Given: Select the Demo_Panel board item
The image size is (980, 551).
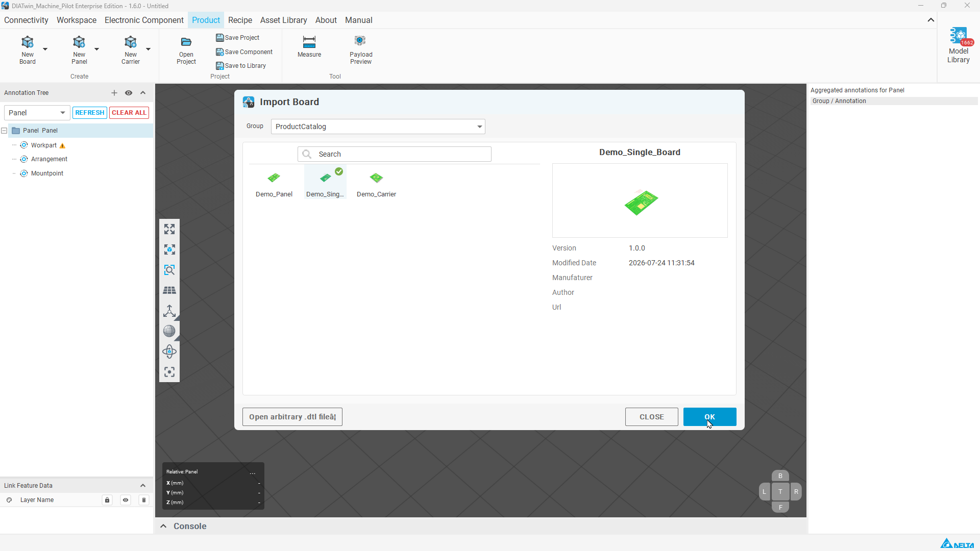Looking at the screenshot, I should pyautogui.click(x=274, y=183).
